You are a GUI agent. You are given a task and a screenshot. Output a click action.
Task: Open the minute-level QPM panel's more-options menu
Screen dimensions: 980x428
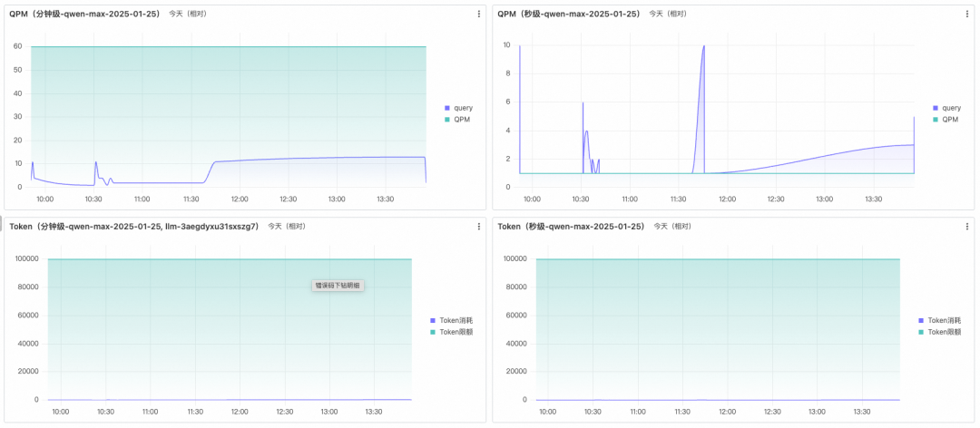coord(479,14)
